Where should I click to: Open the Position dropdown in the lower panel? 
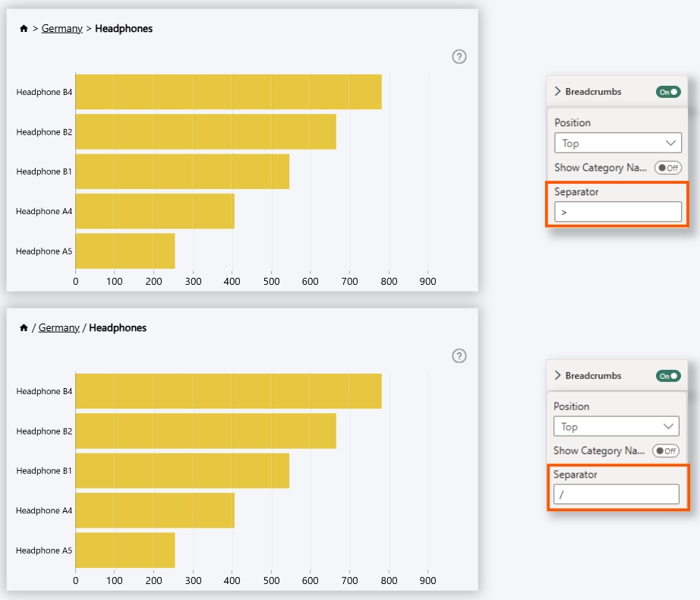[x=616, y=427]
